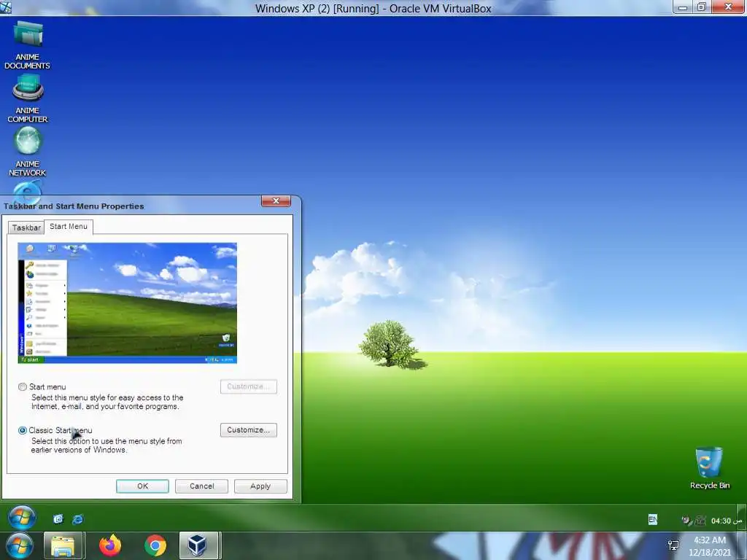
Task: Click the host clock showing 4:32 AM
Action: pyautogui.click(x=709, y=546)
